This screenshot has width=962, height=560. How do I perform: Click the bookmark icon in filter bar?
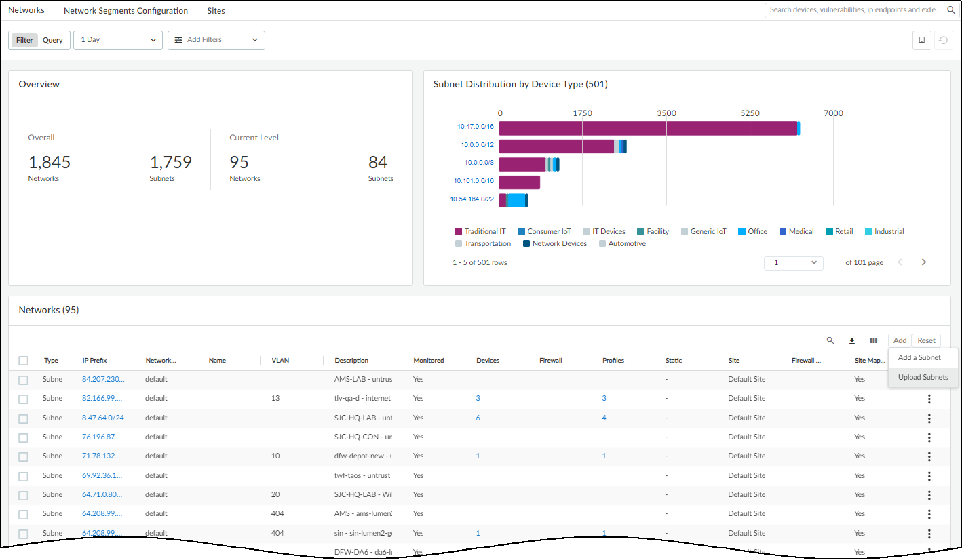click(921, 40)
